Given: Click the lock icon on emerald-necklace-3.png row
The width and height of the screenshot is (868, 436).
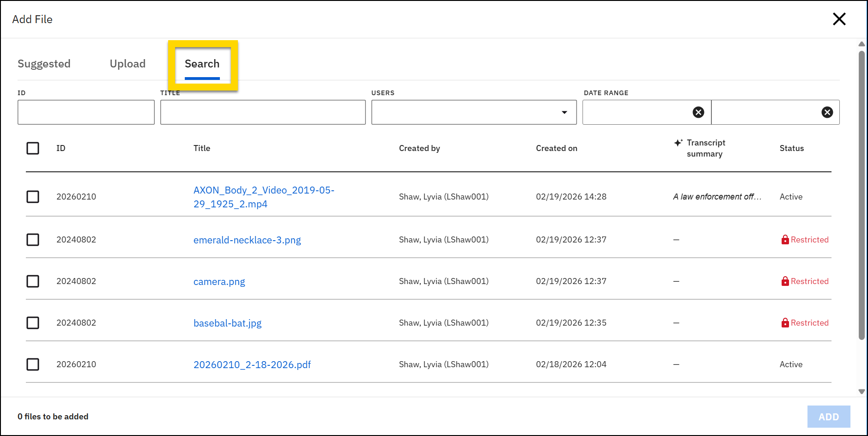Looking at the screenshot, I should tap(785, 239).
